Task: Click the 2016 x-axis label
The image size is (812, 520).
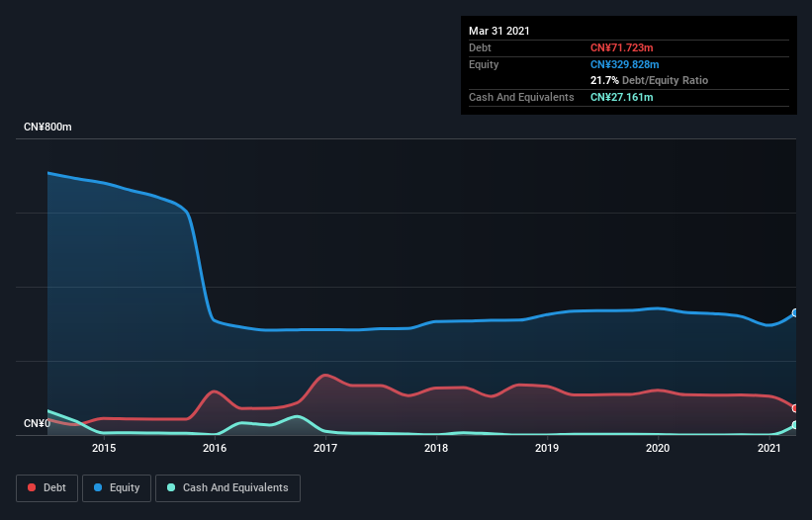Action: [x=215, y=448]
